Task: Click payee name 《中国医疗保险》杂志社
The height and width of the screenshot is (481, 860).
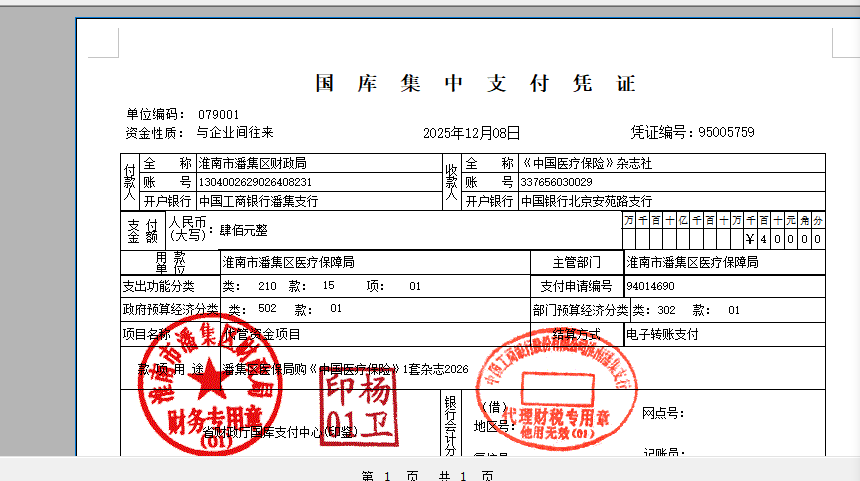Action: click(x=585, y=163)
